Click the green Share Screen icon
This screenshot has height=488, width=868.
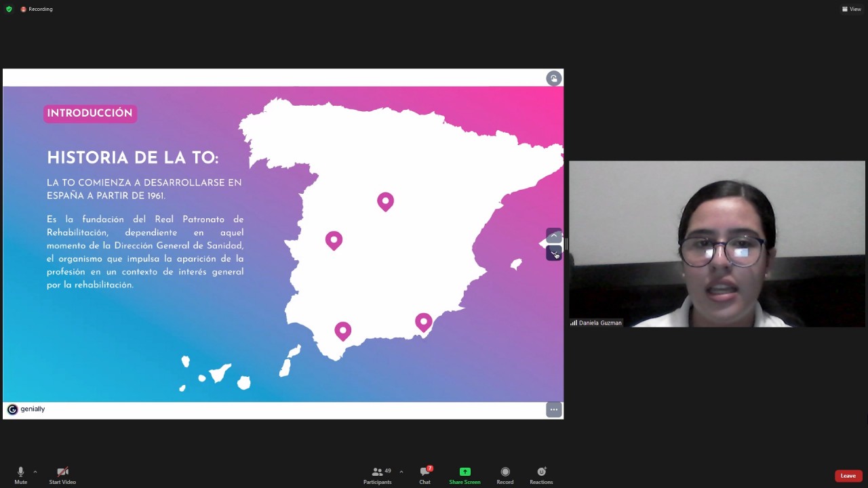tap(465, 472)
